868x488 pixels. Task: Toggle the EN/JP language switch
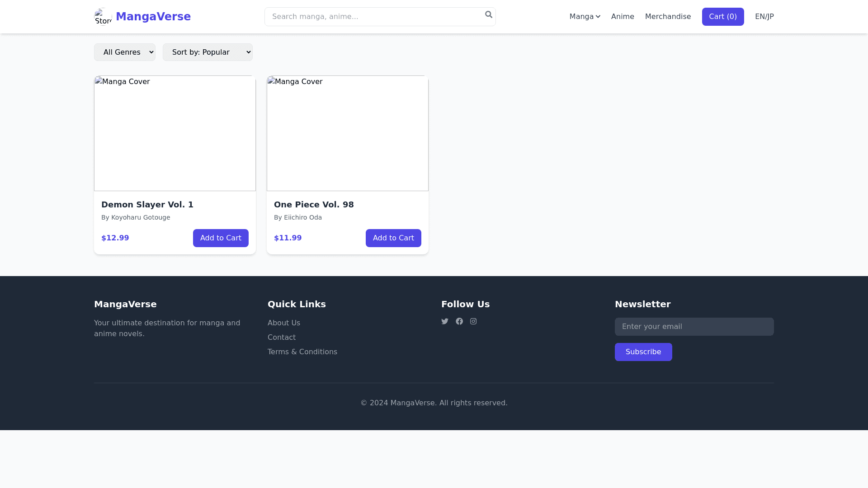[x=764, y=17]
